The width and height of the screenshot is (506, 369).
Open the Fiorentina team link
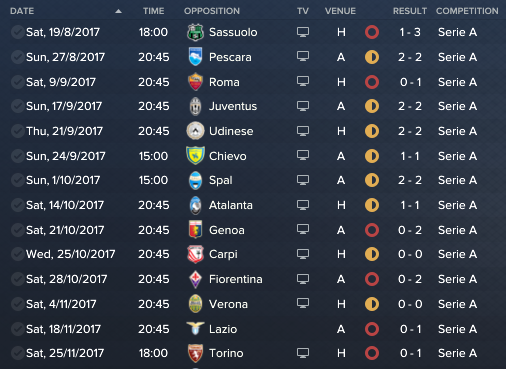click(x=235, y=279)
